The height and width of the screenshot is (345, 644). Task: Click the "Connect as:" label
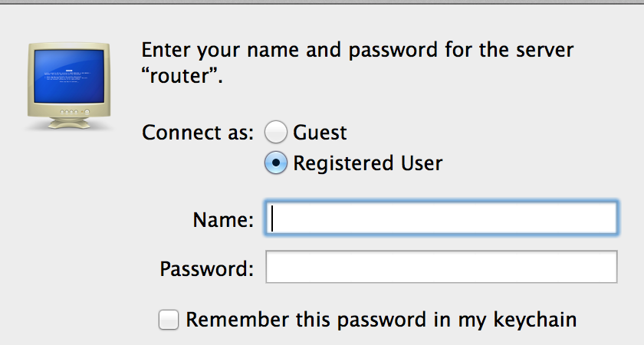tap(198, 133)
